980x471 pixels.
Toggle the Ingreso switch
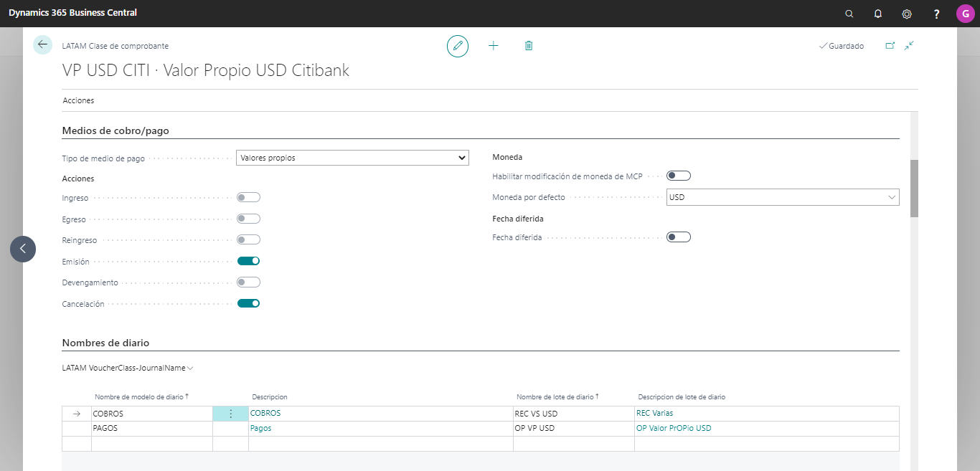[x=248, y=197]
